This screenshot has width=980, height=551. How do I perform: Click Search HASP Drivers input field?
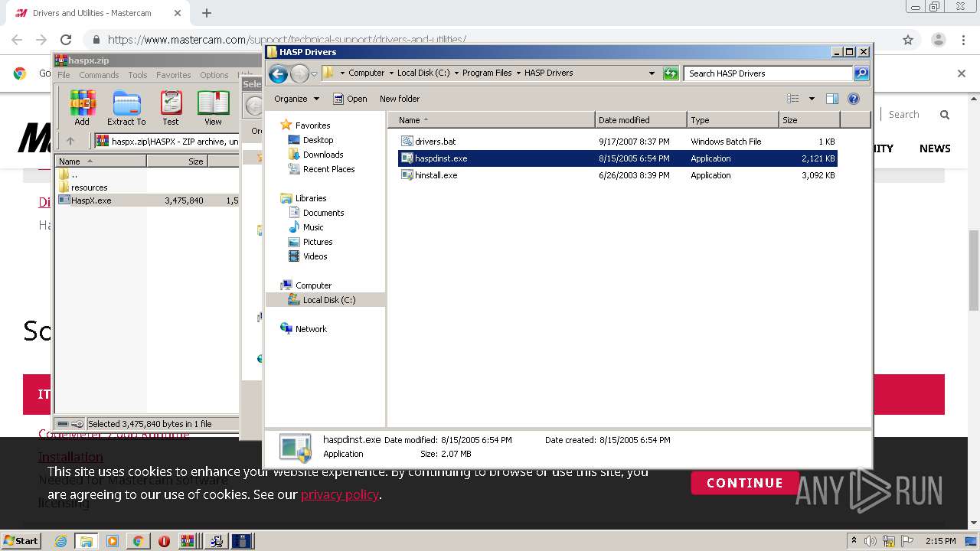[x=768, y=73]
